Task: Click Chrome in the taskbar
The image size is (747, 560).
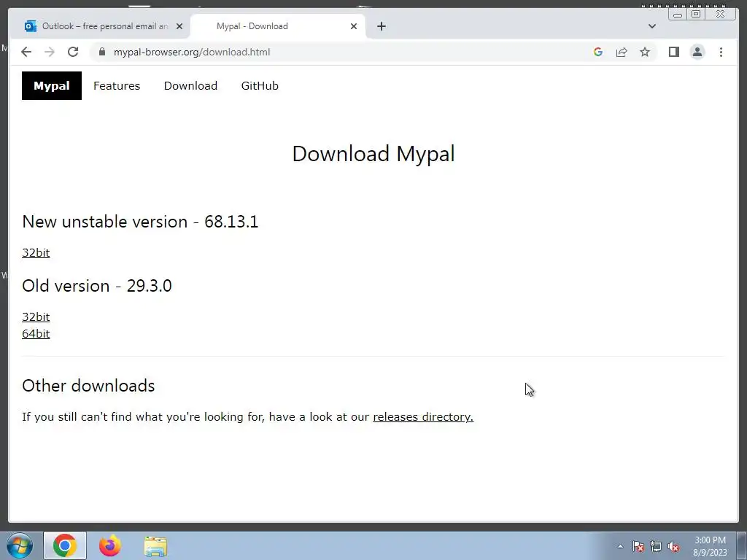Action: (65, 545)
